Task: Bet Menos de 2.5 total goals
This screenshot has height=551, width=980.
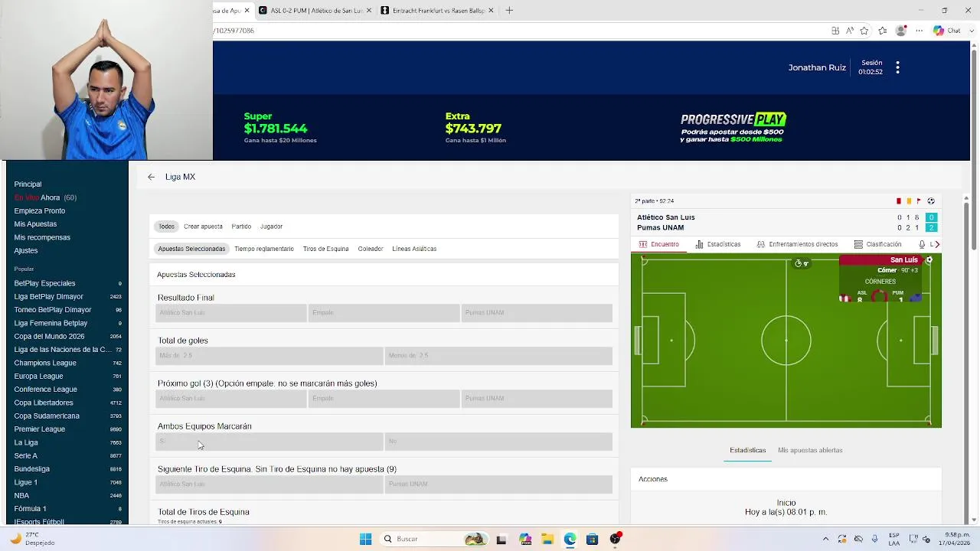Action: [x=498, y=356]
